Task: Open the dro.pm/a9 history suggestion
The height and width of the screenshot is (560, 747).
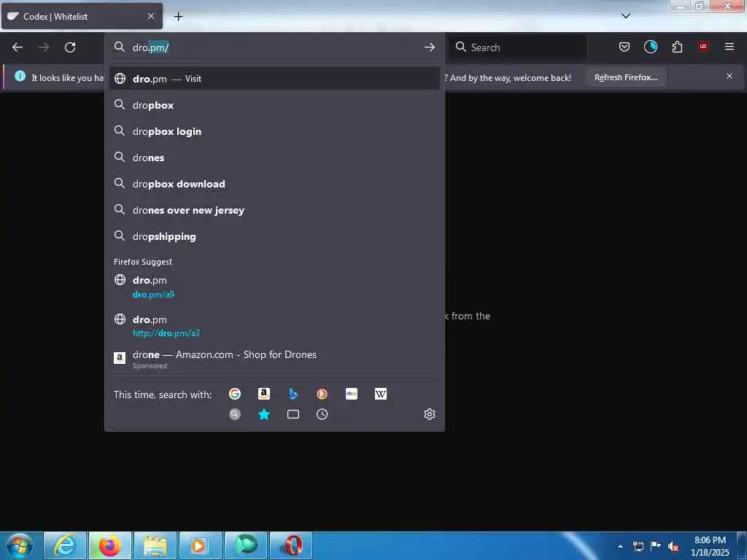Action: point(274,287)
